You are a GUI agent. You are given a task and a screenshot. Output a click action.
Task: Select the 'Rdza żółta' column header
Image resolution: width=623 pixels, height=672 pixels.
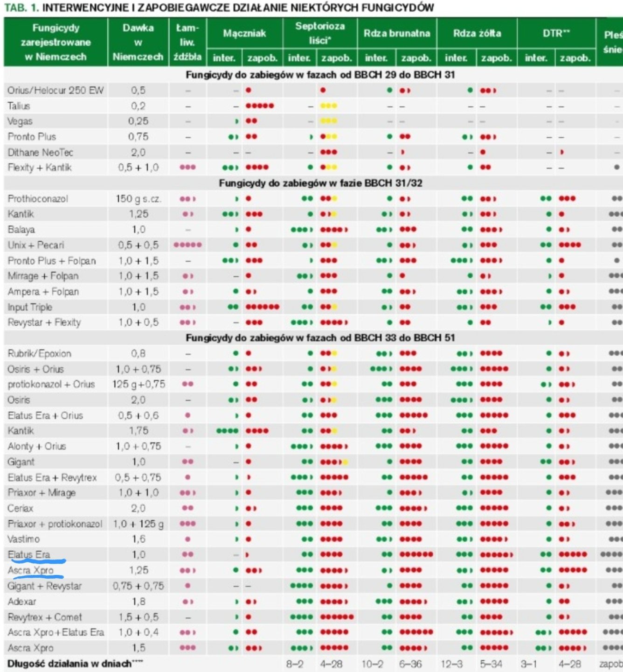coord(477,33)
